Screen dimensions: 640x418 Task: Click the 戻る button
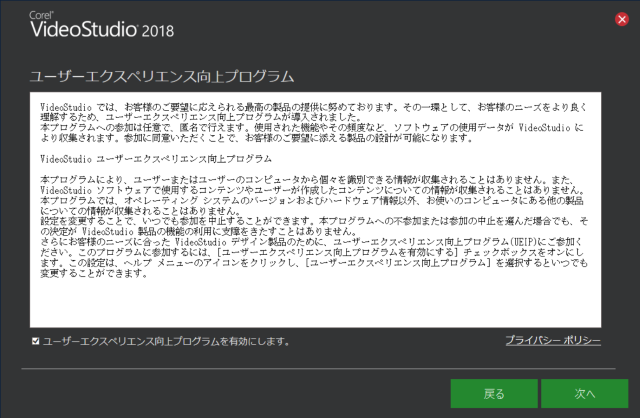click(x=494, y=394)
